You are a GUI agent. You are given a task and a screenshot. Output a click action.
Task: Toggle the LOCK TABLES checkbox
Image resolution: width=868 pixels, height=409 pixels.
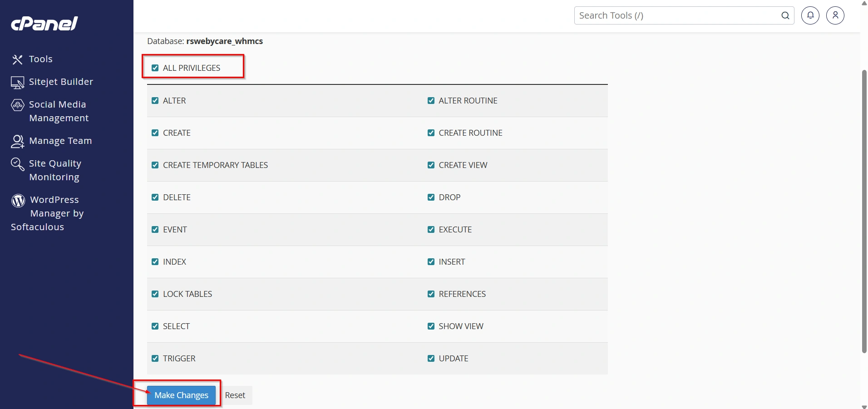click(x=155, y=294)
